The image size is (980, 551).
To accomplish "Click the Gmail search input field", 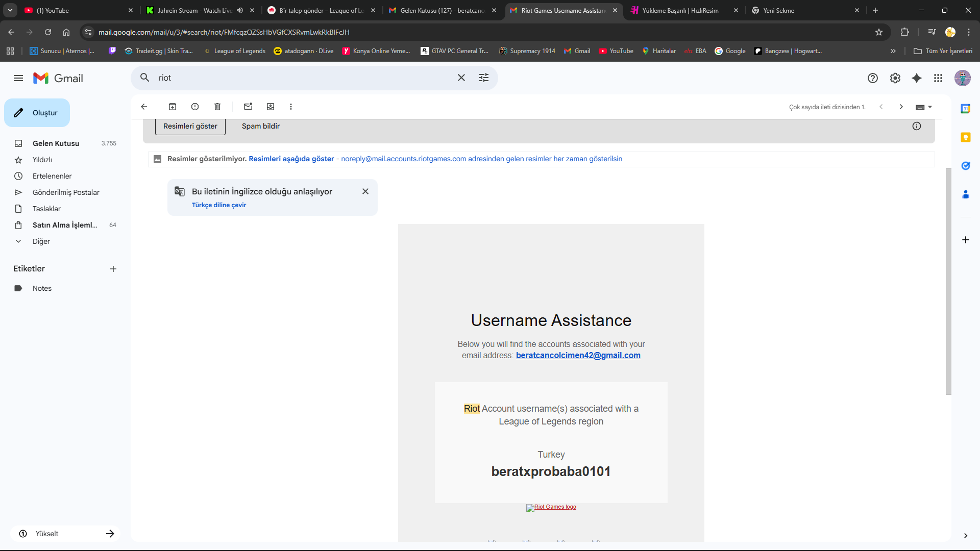I will (x=304, y=78).
